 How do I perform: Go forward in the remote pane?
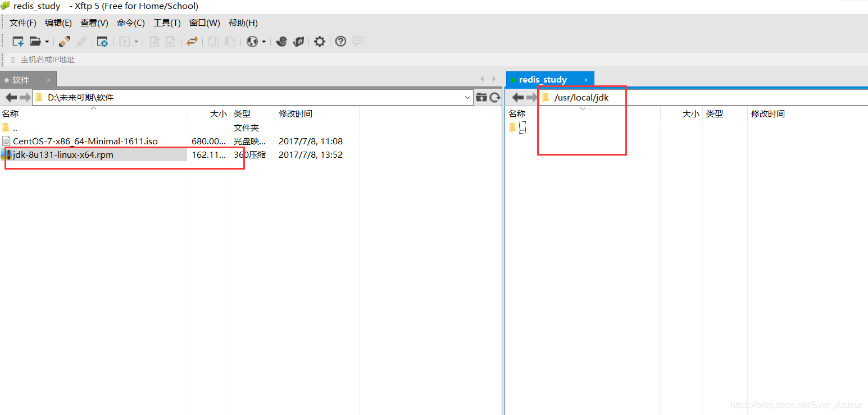[531, 98]
